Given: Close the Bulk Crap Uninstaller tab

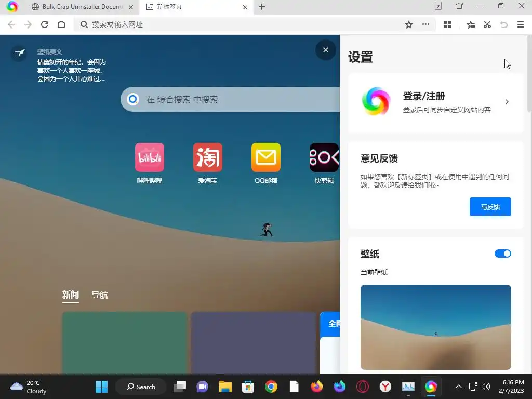Looking at the screenshot, I should coord(131,7).
